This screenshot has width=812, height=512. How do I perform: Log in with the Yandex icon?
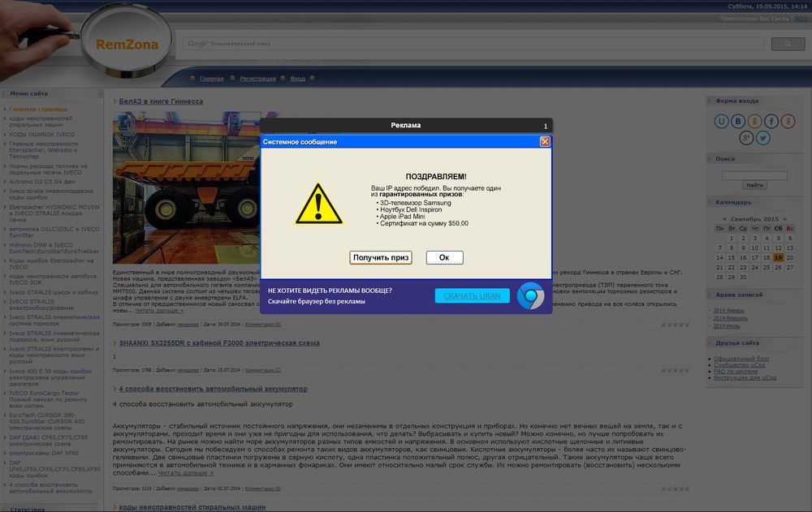tap(788, 121)
